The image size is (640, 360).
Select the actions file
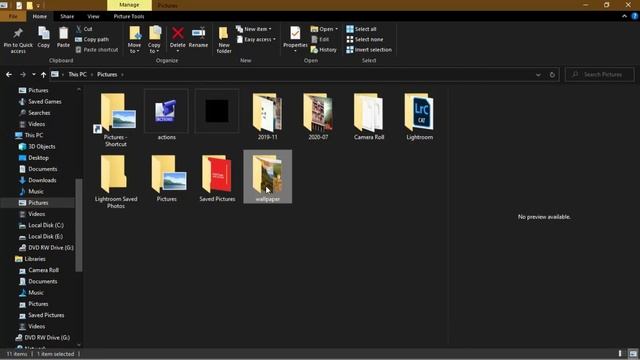tap(166, 116)
